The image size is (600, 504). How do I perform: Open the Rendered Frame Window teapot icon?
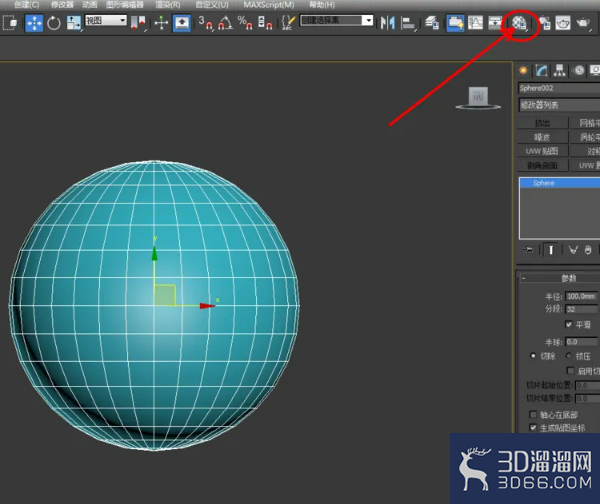coord(562,23)
